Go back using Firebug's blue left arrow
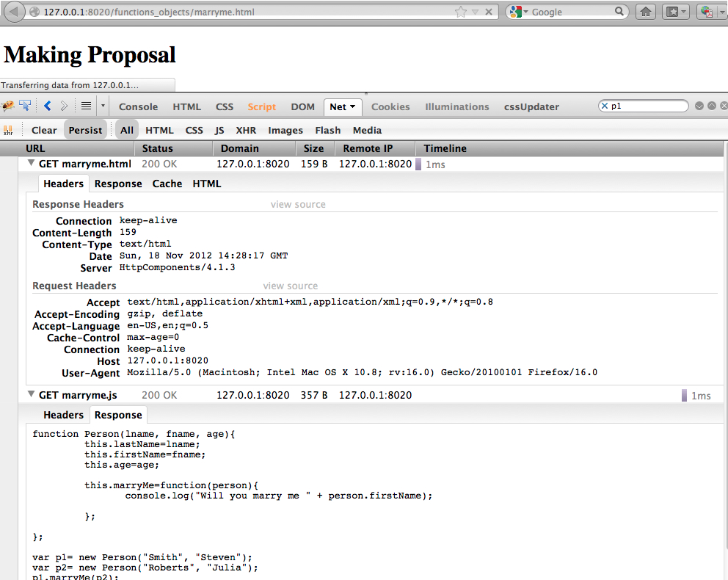The image size is (728, 580). 48,106
